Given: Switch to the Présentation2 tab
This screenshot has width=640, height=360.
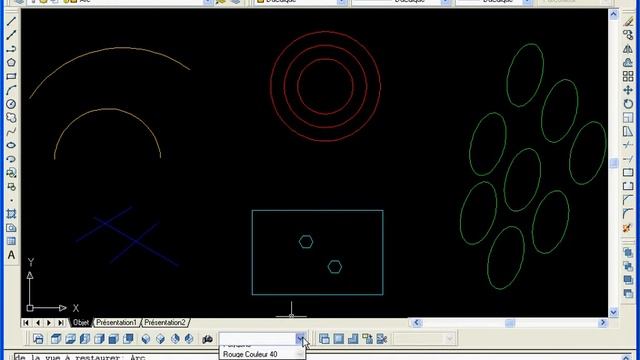Looking at the screenshot, I should (x=165, y=322).
